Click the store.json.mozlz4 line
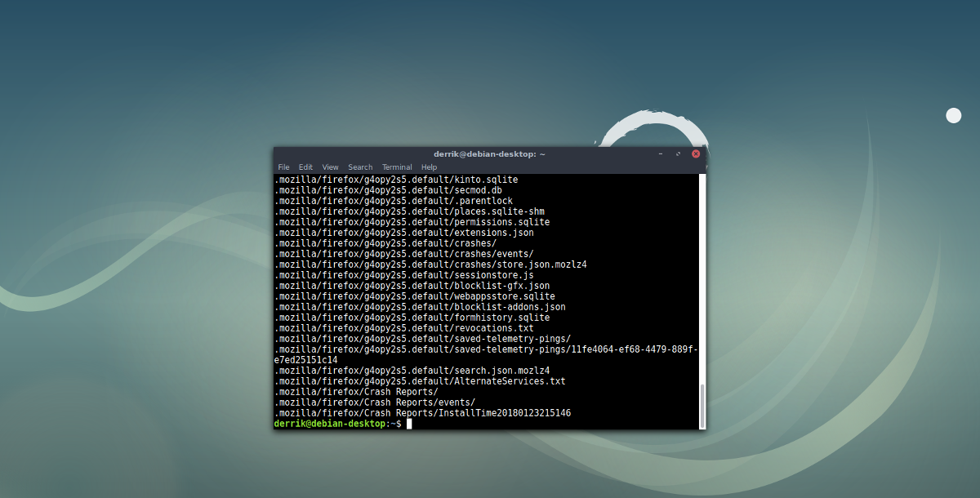 [431, 265]
